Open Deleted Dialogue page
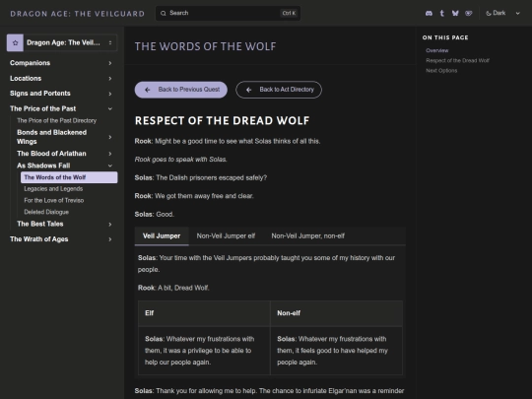The image size is (532, 399). pyautogui.click(x=46, y=212)
